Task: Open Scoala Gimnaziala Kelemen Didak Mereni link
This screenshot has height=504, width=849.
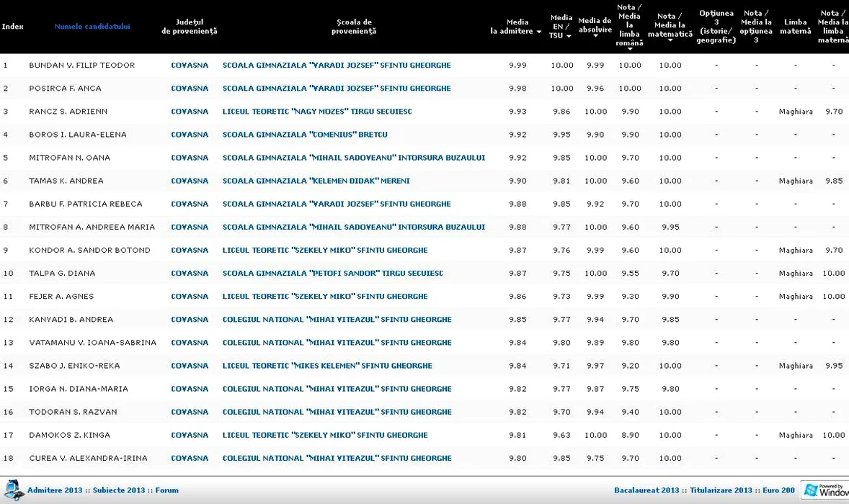Action: pos(316,181)
